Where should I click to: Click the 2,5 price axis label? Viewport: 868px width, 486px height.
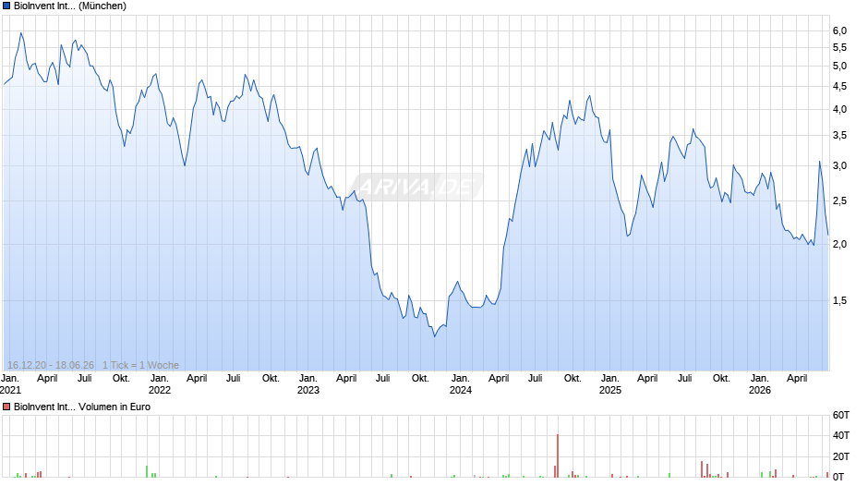pyautogui.click(x=839, y=201)
